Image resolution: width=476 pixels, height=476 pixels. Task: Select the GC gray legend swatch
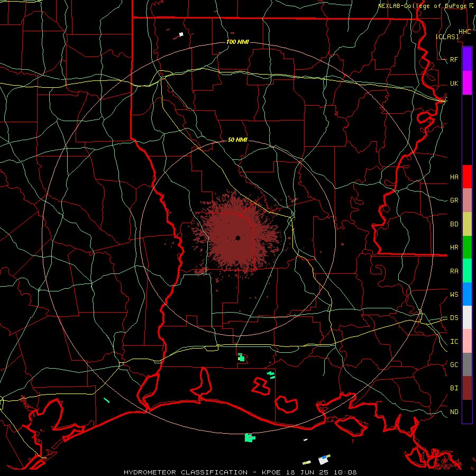pos(467,364)
